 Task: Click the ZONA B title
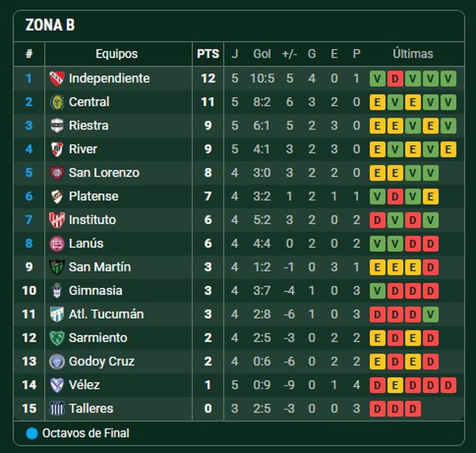click(50, 25)
